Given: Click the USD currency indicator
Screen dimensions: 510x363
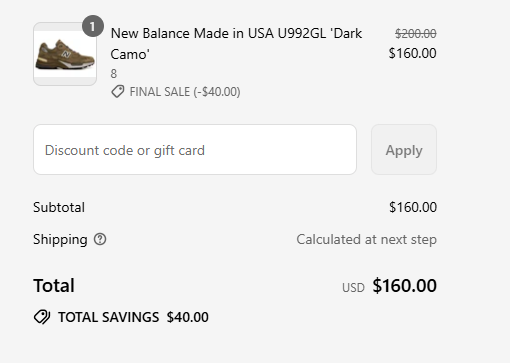Looking at the screenshot, I should [x=353, y=288].
